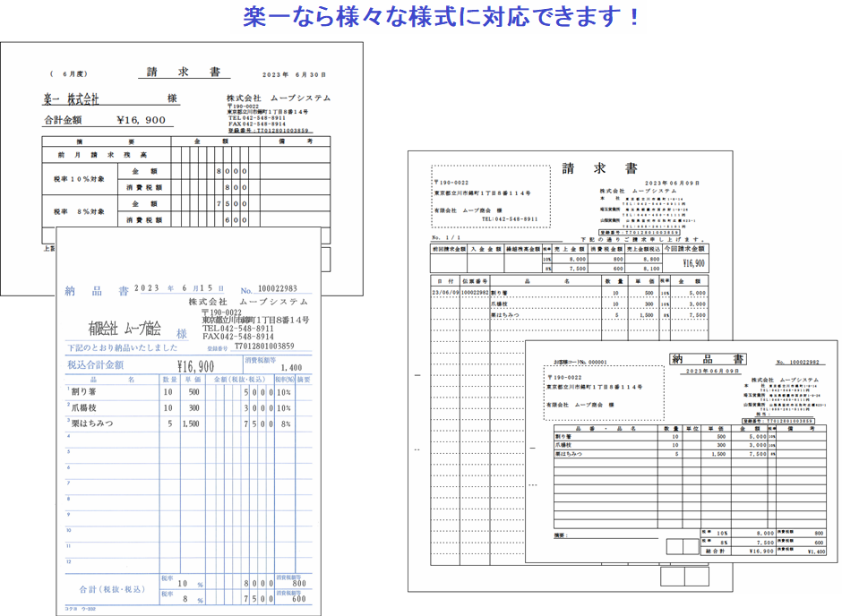Click the blue 納品書 title

[x=97, y=291]
